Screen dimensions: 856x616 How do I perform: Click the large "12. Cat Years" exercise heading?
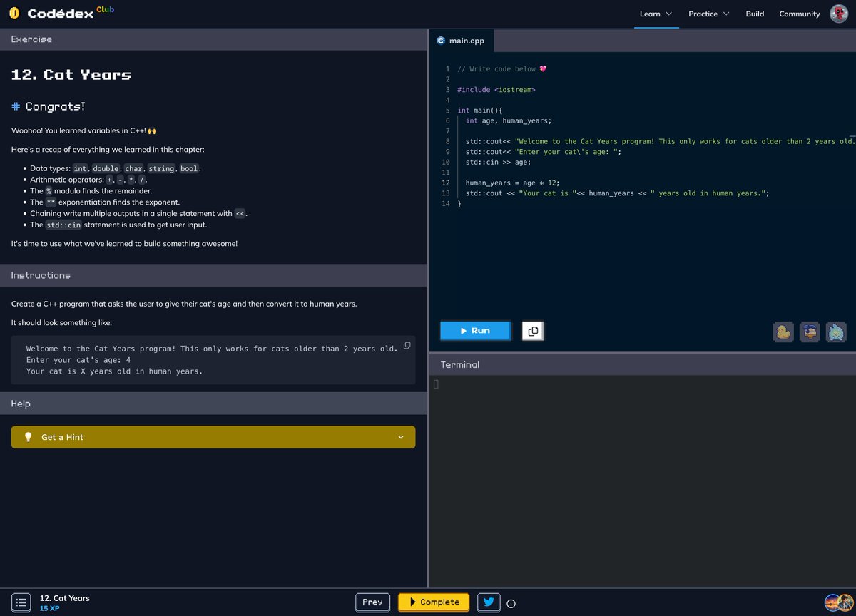click(x=71, y=75)
